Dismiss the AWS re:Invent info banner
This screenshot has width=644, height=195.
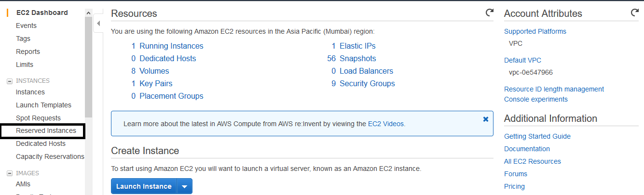(486, 119)
